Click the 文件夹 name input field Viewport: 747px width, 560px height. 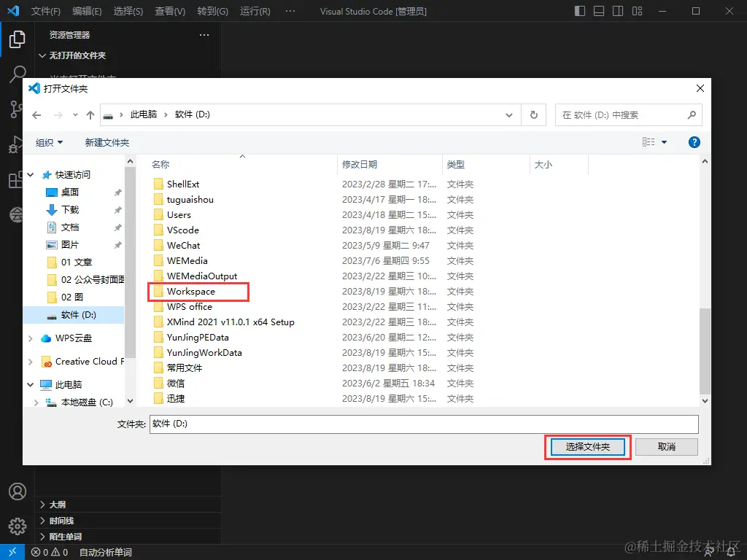point(424,424)
